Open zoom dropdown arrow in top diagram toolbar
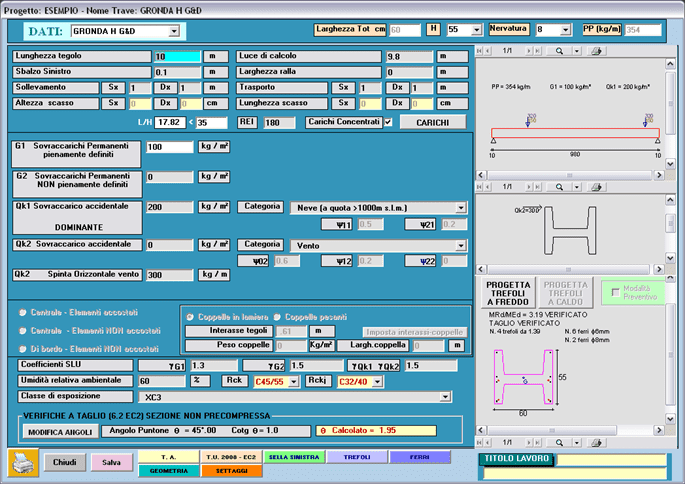The height and width of the screenshot is (484, 685). pyautogui.click(x=577, y=51)
